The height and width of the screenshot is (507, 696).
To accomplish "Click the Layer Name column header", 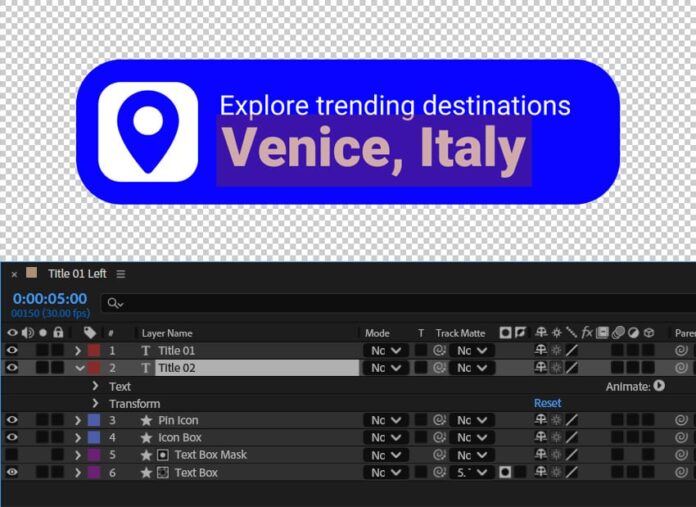I will click(167, 333).
